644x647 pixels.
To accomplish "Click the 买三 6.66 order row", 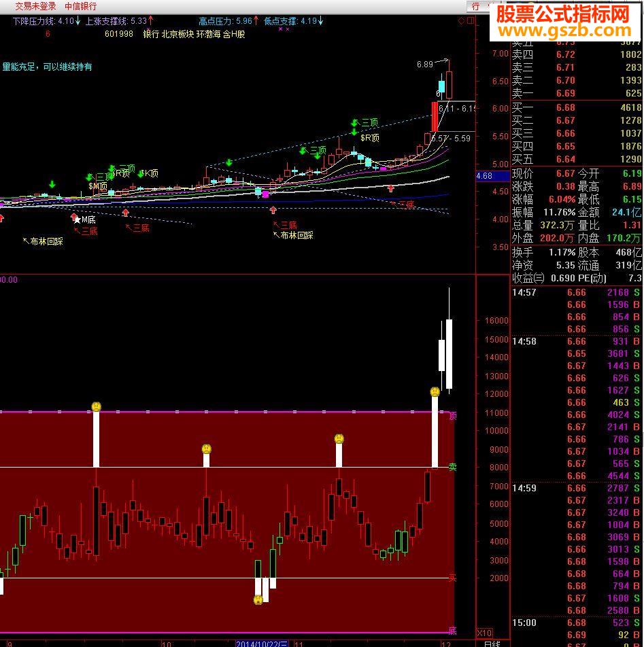I will tap(577, 133).
